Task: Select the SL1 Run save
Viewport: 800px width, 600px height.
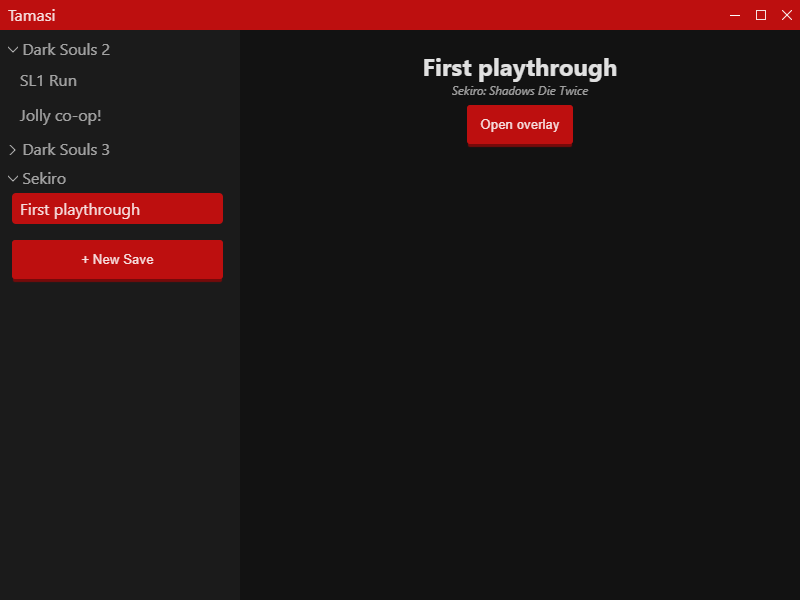Action: coord(117,81)
